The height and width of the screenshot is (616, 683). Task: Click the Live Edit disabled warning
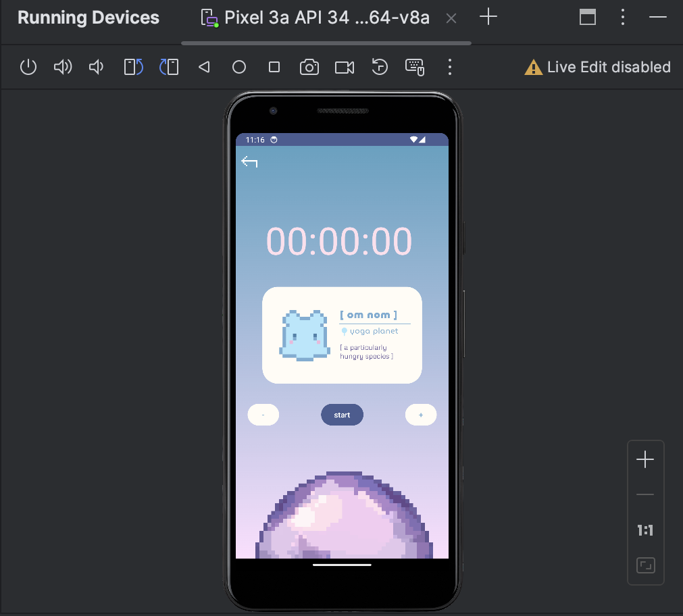pyautogui.click(x=598, y=67)
